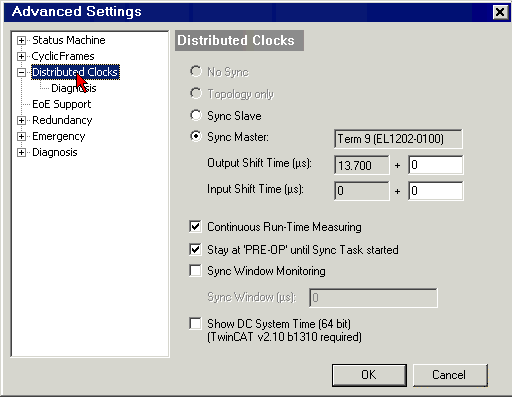
Task: Click the Output Shift Time offset field
Action: pyautogui.click(x=436, y=165)
